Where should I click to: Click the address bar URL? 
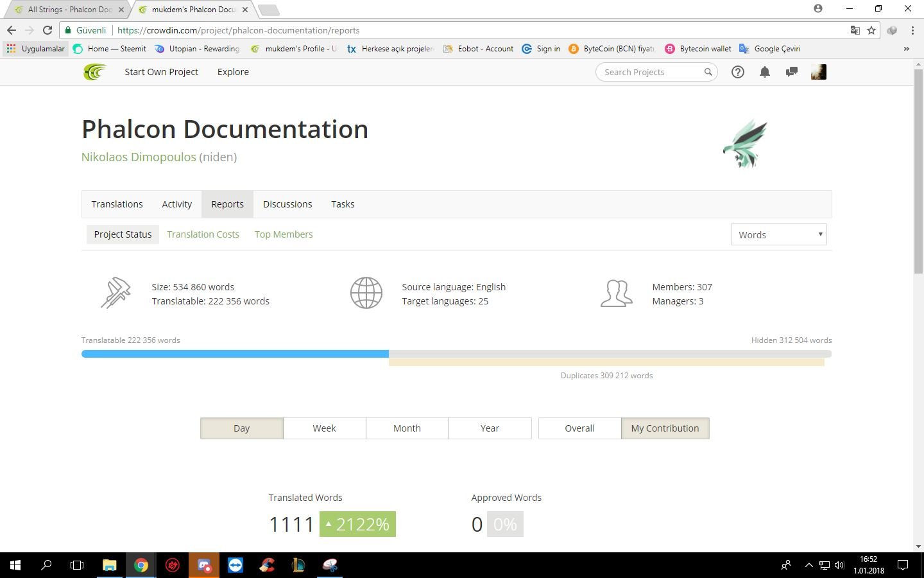[239, 30]
